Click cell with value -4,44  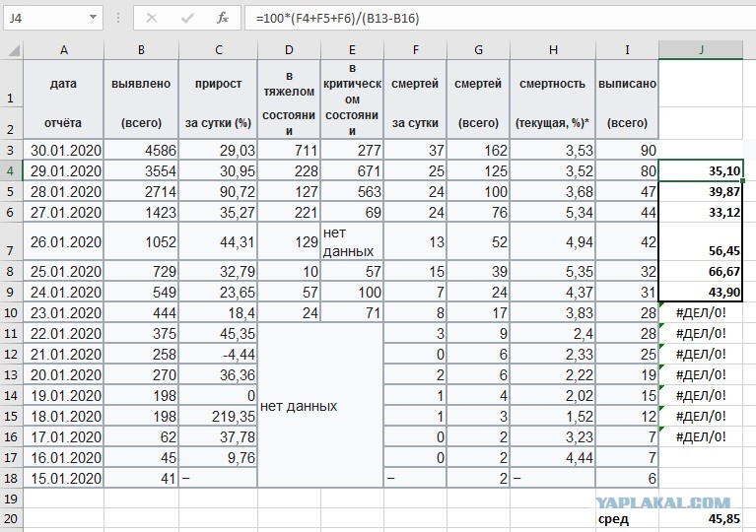[219, 355]
